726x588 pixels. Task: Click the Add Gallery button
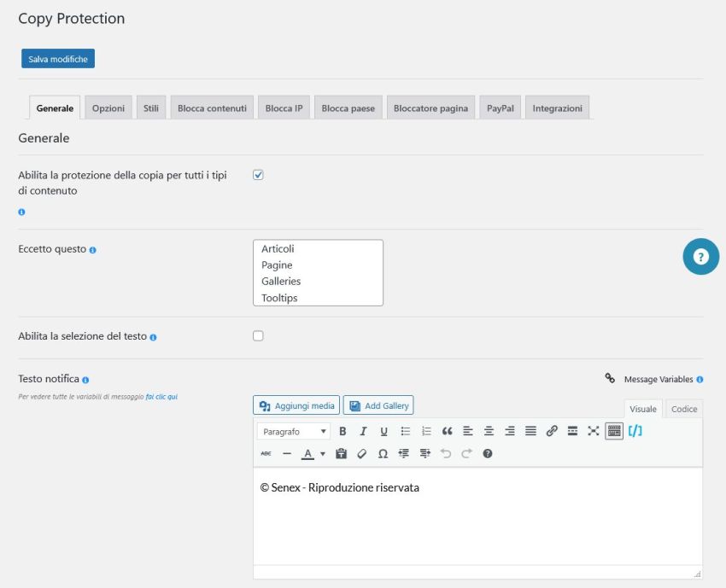coord(378,405)
